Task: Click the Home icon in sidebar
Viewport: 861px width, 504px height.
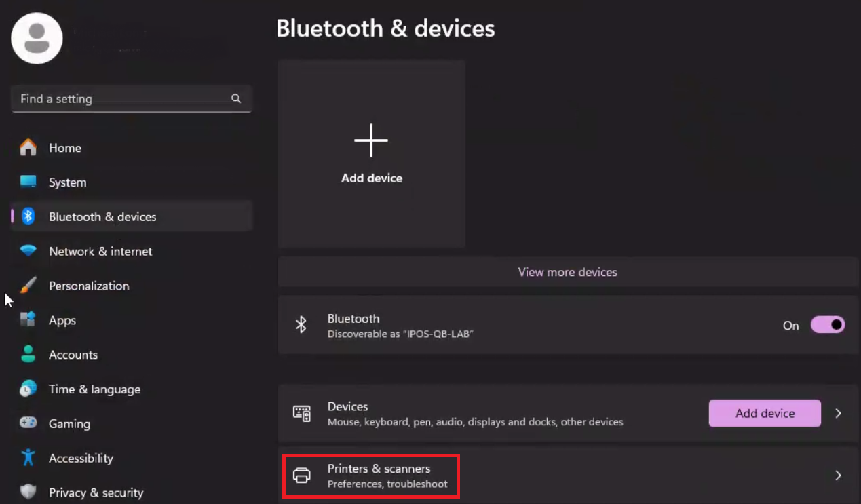Action: point(28,147)
